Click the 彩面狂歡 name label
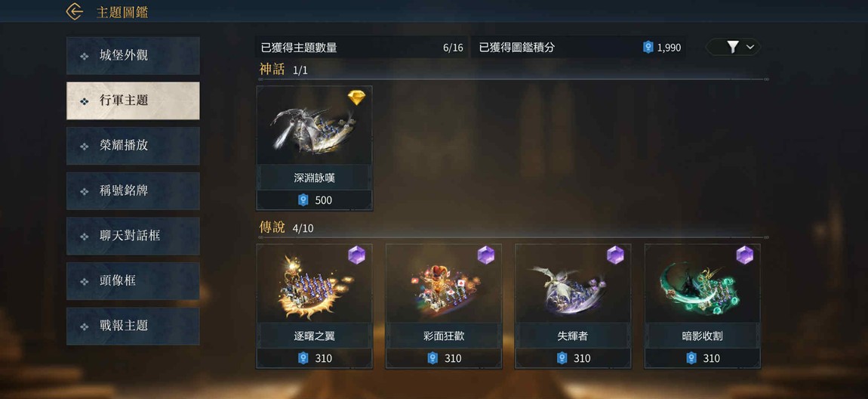The width and height of the screenshot is (868, 399). click(x=443, y=336)
